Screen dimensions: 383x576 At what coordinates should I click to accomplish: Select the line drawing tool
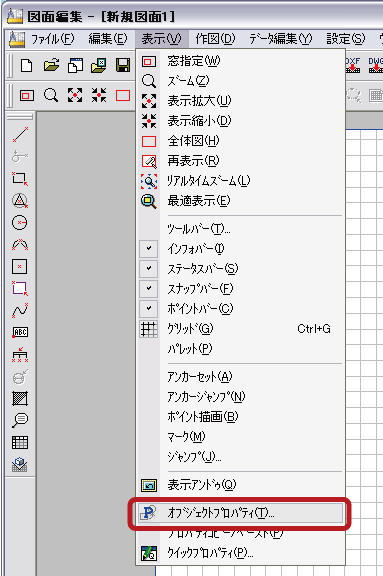coord(20,134)
